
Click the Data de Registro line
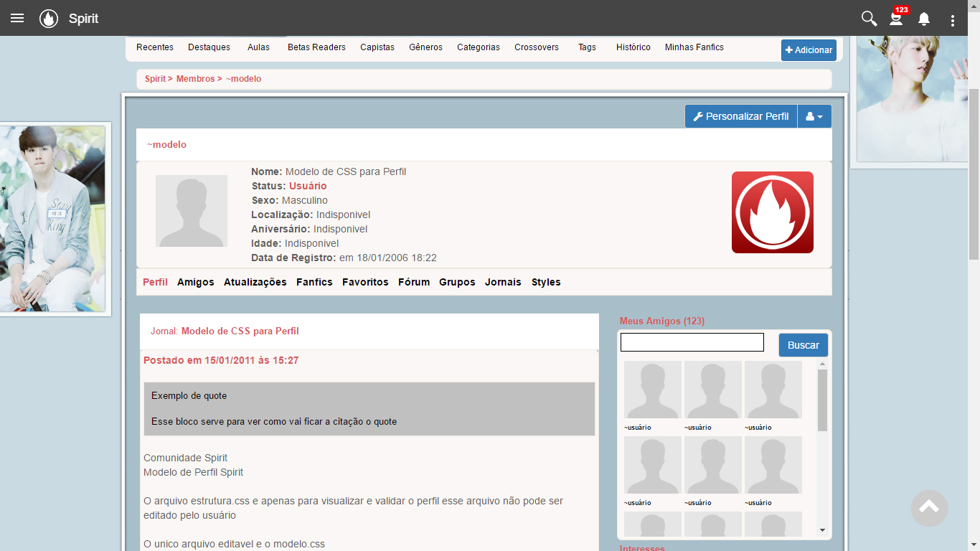[x=344, y=258]
